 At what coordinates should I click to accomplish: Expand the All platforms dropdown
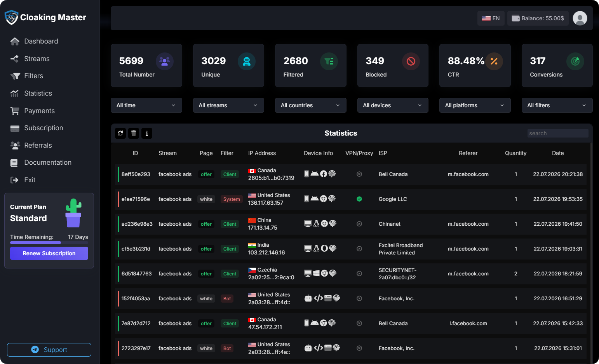475,105
